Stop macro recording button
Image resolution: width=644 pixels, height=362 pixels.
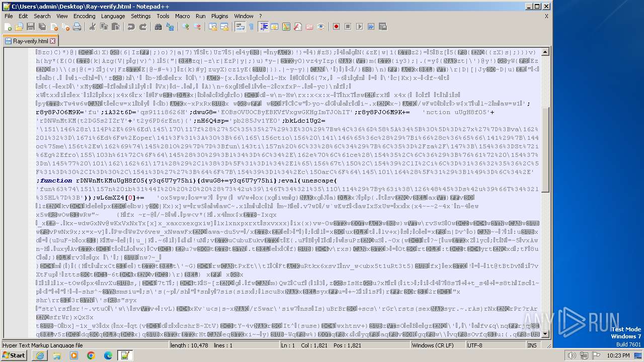(348, 27)
